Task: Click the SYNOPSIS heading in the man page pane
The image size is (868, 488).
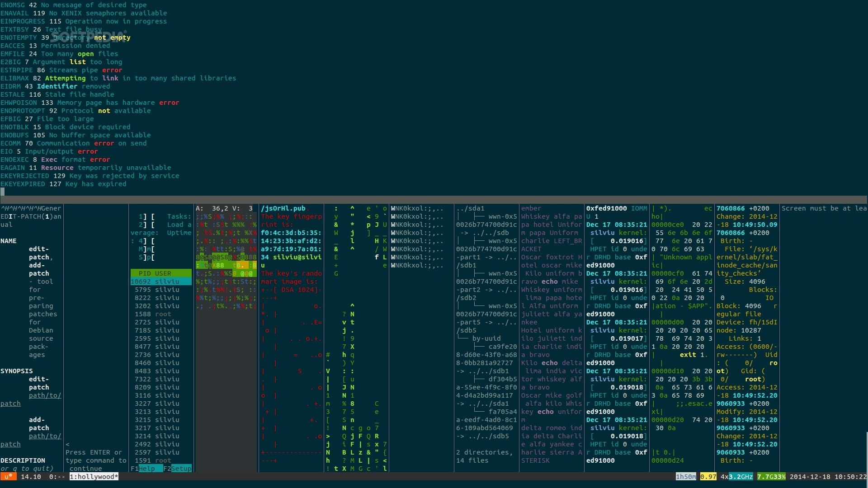Action: [x=17, y=371]
